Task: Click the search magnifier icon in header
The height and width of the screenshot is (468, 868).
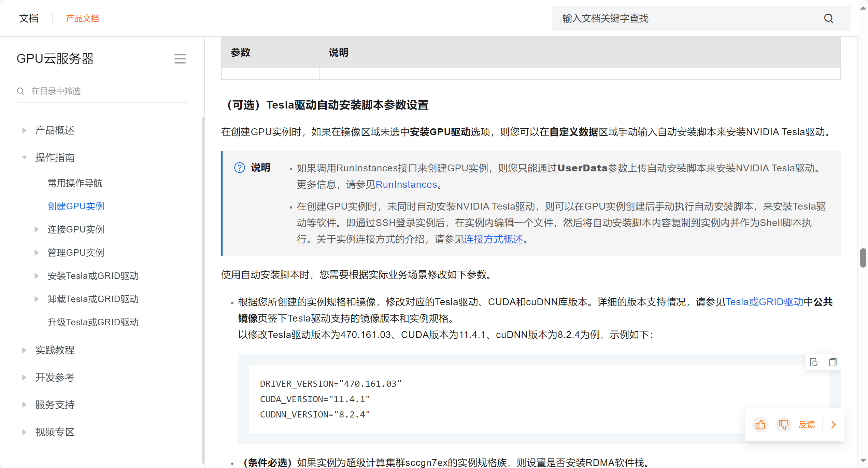Action: click(x=828, y=18)
